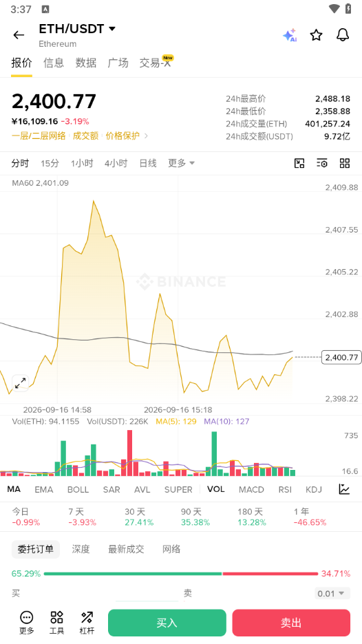Select the 日线 timeframe
Viewport: 362px width, 644px height.
pos(147,163)
